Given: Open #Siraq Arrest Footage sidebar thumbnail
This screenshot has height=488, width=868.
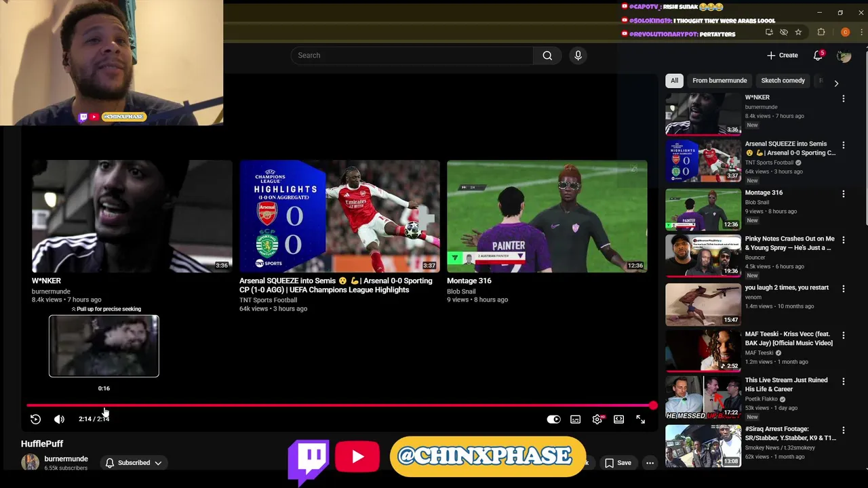Looking at the screenshot, I should point(703,446).
